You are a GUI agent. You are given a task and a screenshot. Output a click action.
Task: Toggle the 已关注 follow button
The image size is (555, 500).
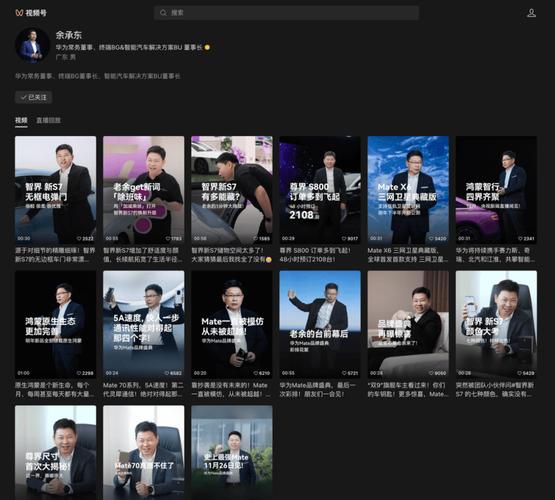click(x=34, y=97)
